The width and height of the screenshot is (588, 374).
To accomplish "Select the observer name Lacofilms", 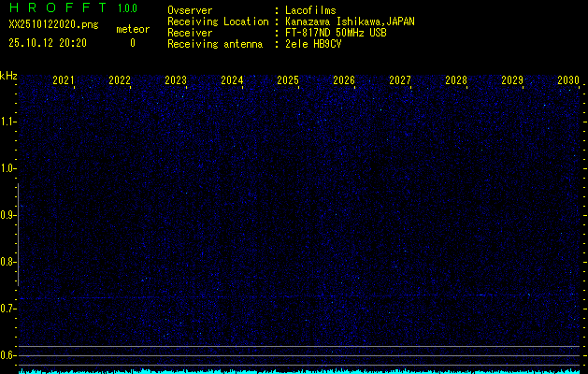I will pyautogui.click(x=310, y=10).
